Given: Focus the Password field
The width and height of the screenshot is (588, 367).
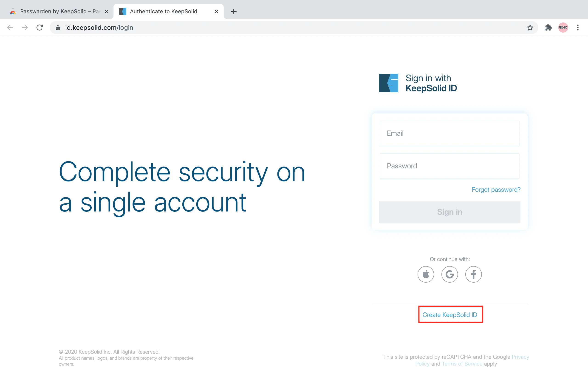Looking at the screenshot, I should pyautogui.click(x=449, y=166).
